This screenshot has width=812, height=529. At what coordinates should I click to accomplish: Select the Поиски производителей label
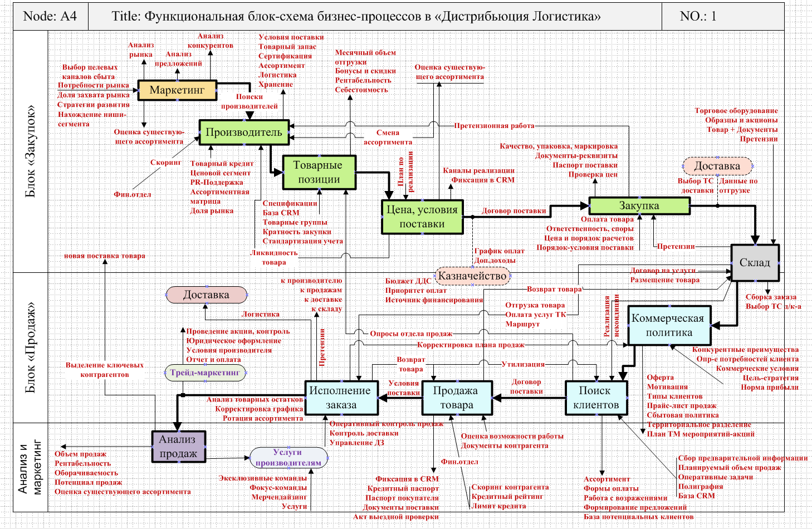250,101
